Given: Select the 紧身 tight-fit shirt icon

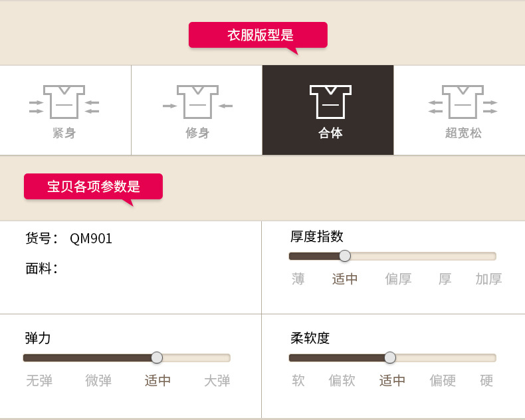Looking at the screenshot, I should pyautogui.click(x=64, y=102).
